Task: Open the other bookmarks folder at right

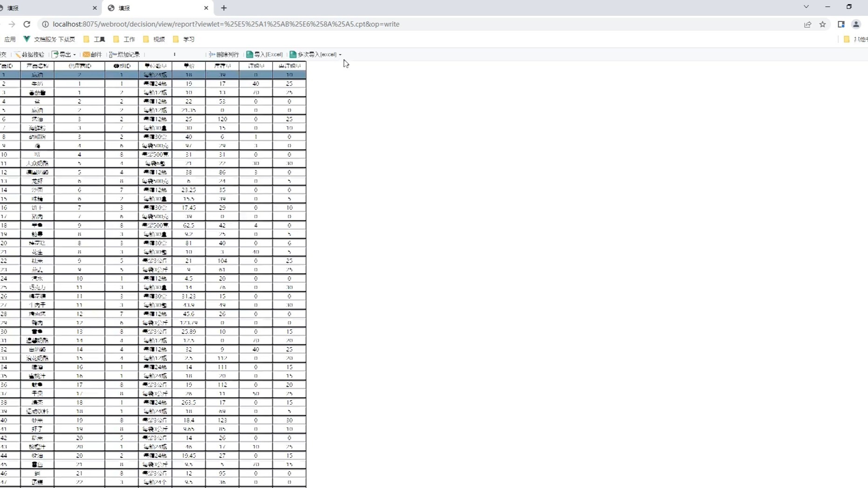Action: (x=855, y=39)
